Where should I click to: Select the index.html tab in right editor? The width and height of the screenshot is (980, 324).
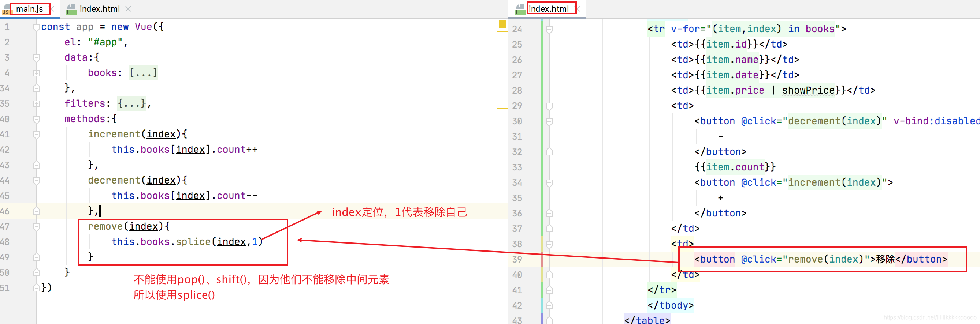[548, 9]
